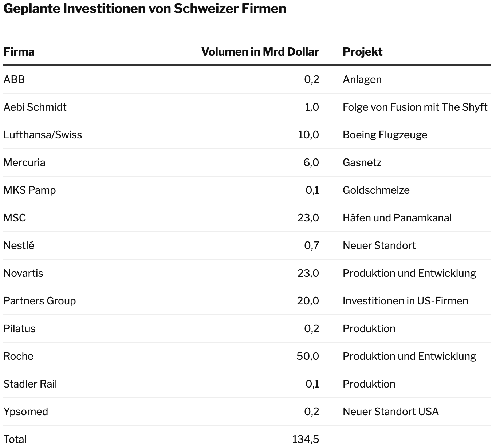The height and width of the screenshot is (448, 496).
Task: Click the Firma column header
Action: [x=19, y=52]
